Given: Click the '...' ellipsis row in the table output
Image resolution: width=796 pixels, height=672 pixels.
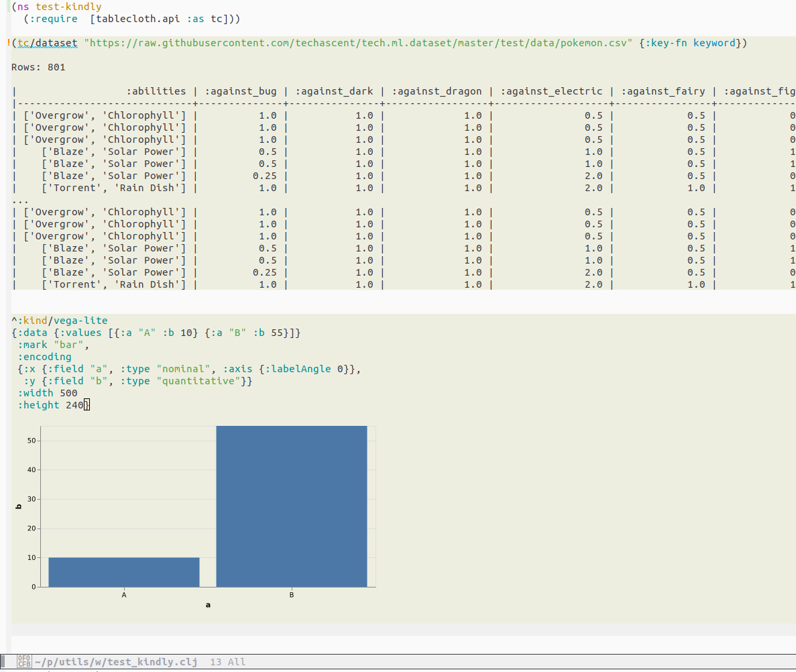Looking at the screenshot, I should point(20,201).
